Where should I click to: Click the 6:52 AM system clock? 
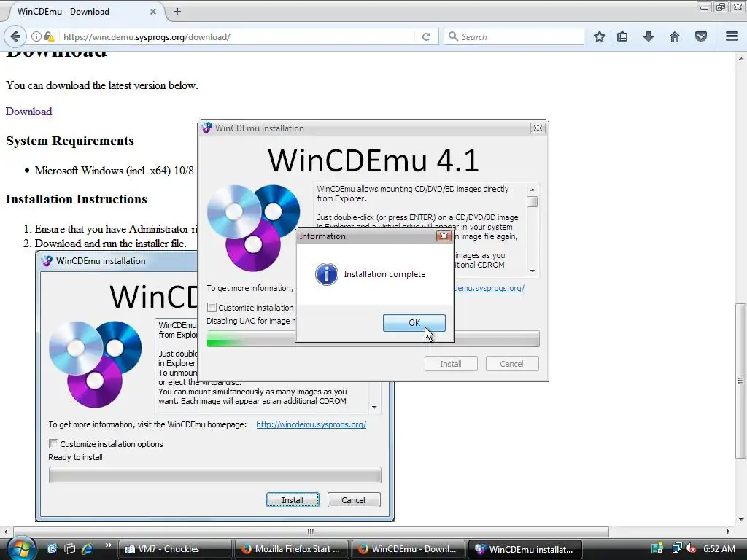pos(719,548)
